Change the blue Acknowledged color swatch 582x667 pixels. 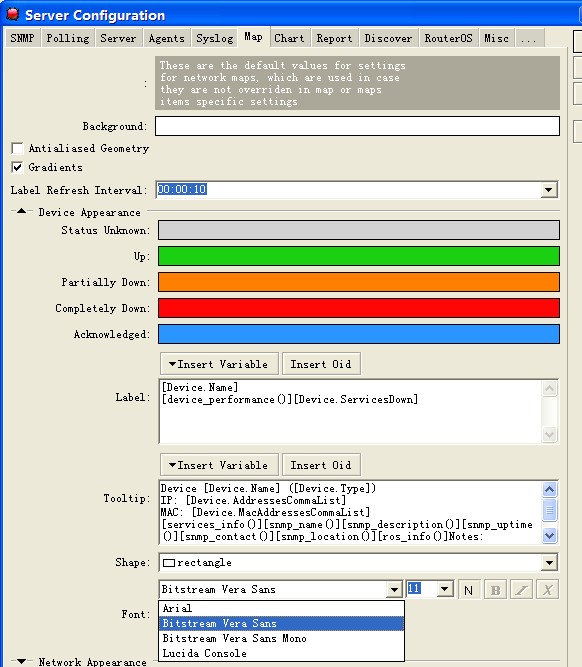(x=359, y=334)
